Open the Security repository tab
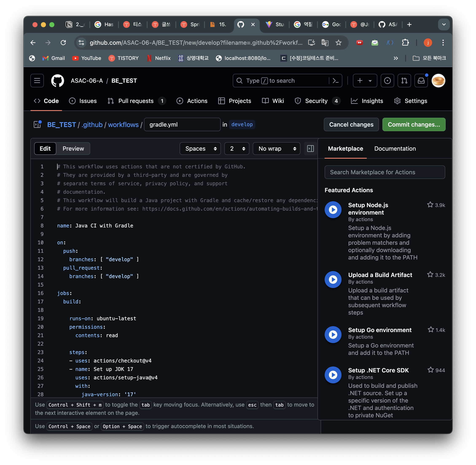476x465 pixels. coord(317,101)
